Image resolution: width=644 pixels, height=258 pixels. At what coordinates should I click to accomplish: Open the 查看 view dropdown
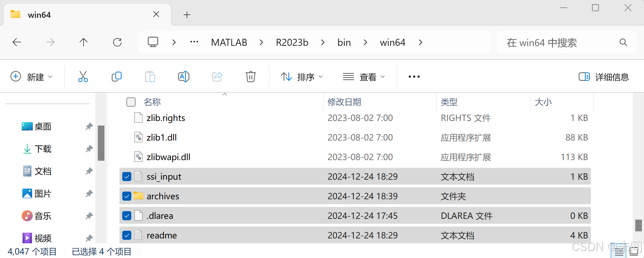pos(364,77)
